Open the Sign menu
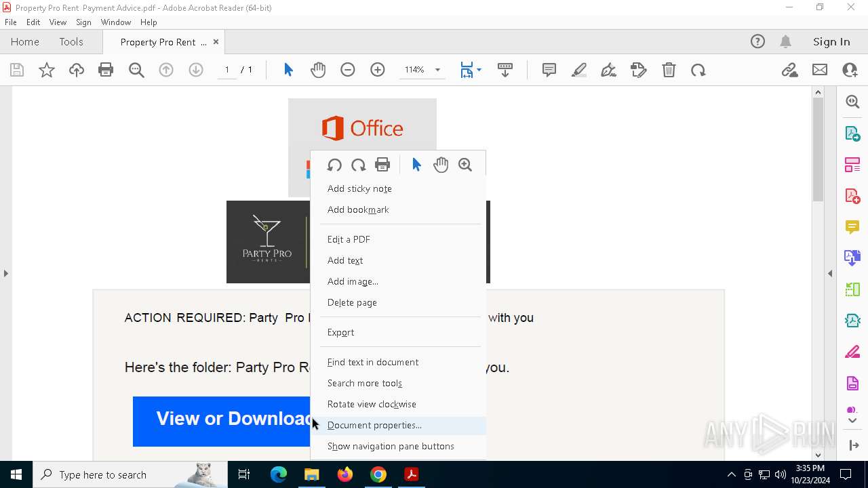 pos(83,22)
